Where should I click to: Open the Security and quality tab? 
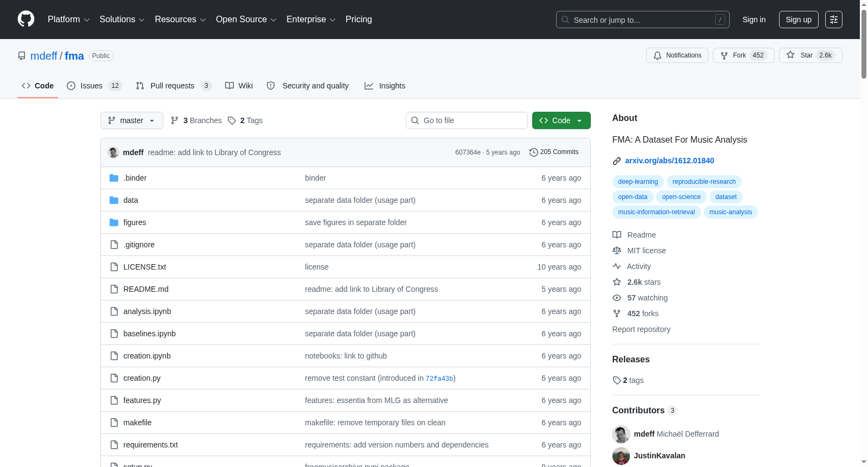point(308,86)
